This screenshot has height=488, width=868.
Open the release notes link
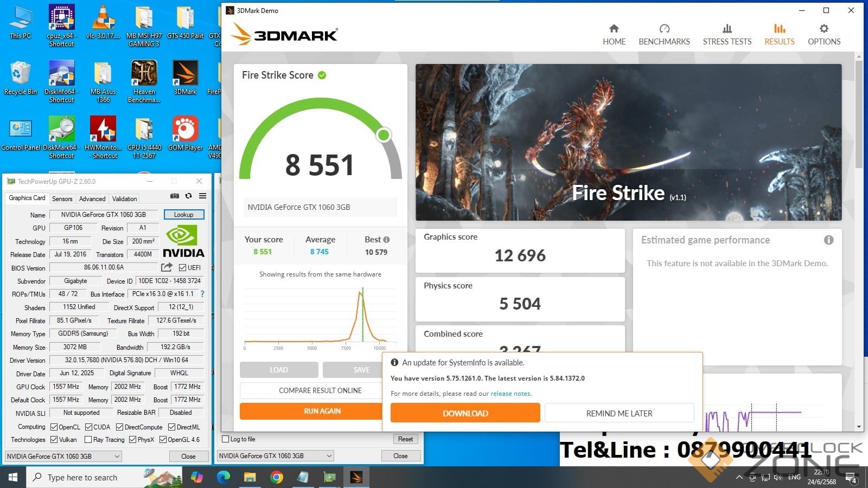click(511, 394)
